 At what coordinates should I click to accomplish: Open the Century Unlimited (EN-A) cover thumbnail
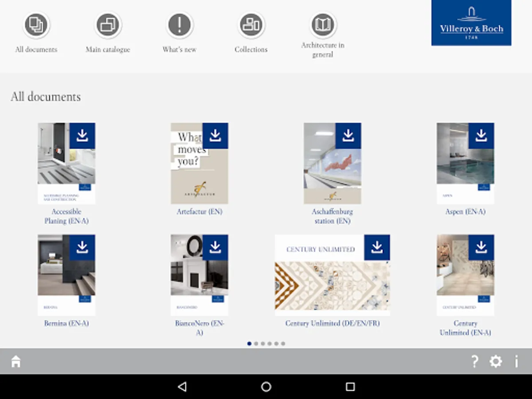point(465,275)
